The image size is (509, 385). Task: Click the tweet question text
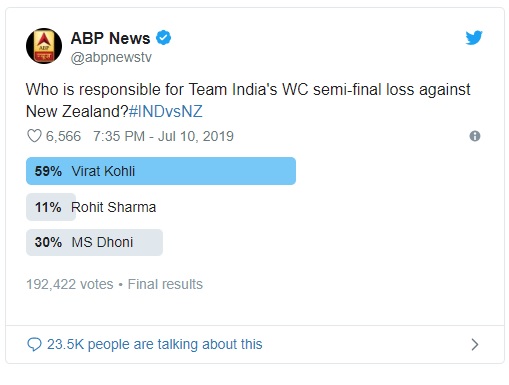pos(248,100)
